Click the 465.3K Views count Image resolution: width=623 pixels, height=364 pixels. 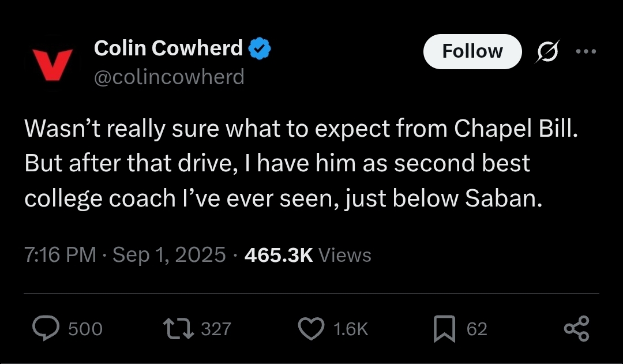(x=308, y=255)
